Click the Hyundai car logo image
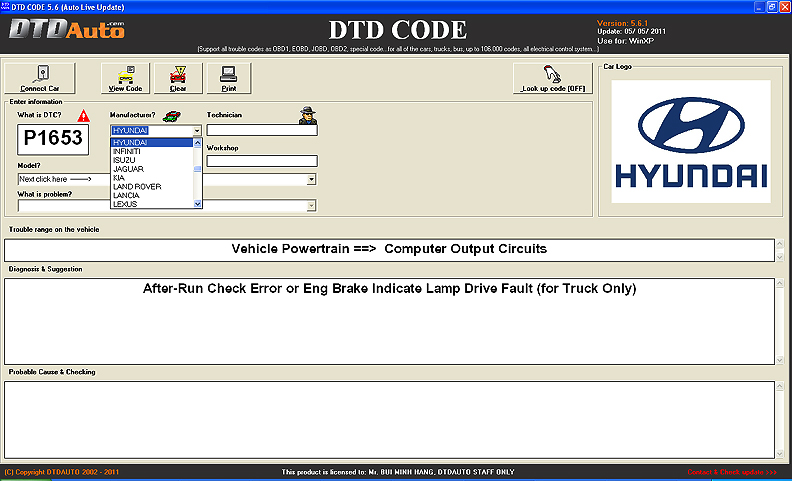Image resolution: width=792 pixels, height=481 pixels. (x=691, y=141)
